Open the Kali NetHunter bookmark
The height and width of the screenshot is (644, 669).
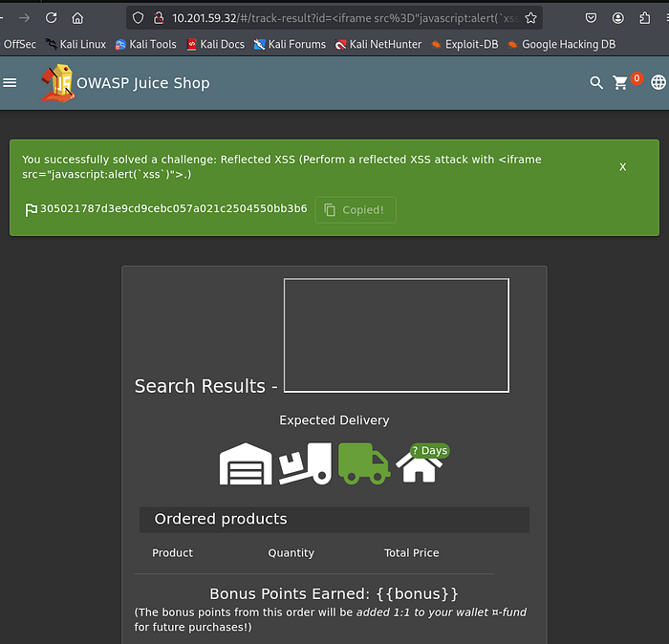pos(378,44)
